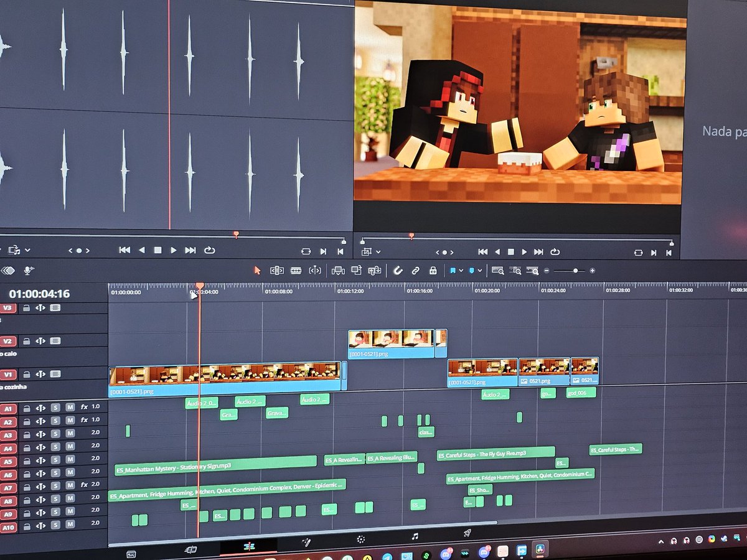
Task: Lock the A5 audio track
Action: (27, 460)
